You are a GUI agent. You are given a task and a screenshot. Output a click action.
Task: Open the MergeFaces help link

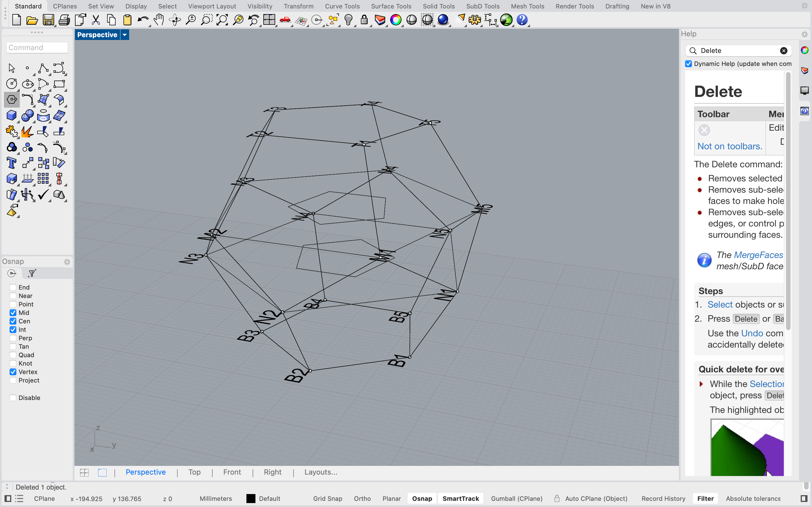pyautogui.click(x=758, y=255)
